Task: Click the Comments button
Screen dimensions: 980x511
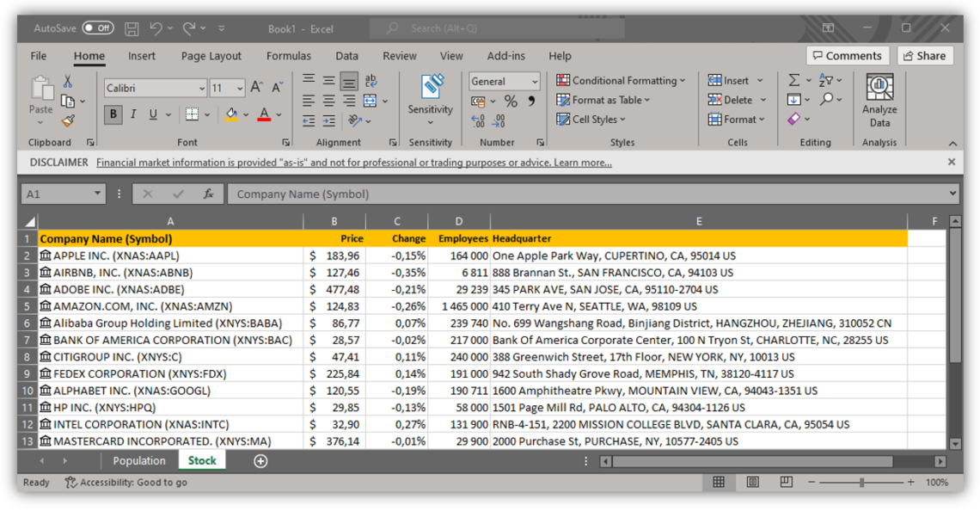Action: point(847,56)
